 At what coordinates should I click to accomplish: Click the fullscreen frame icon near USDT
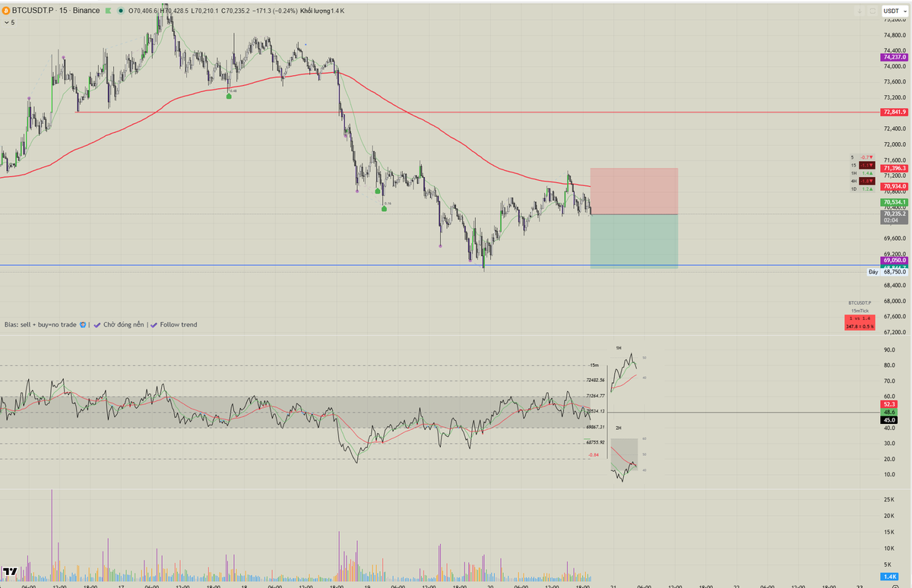[872, 11]
